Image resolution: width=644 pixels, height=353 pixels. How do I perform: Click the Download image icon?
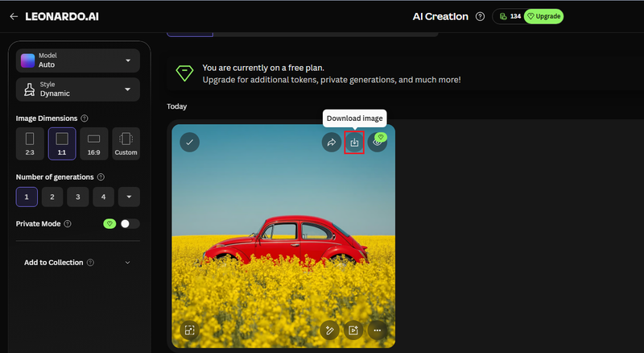[x=354, y=143]
